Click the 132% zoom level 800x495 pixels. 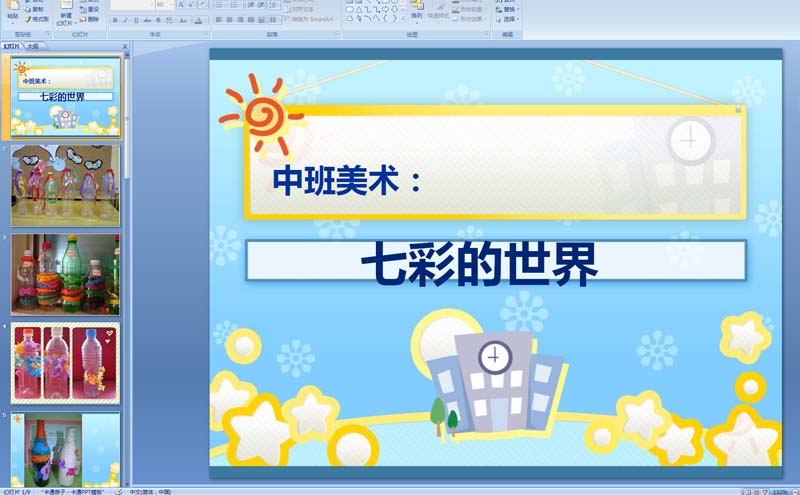[x=780, y=492]
